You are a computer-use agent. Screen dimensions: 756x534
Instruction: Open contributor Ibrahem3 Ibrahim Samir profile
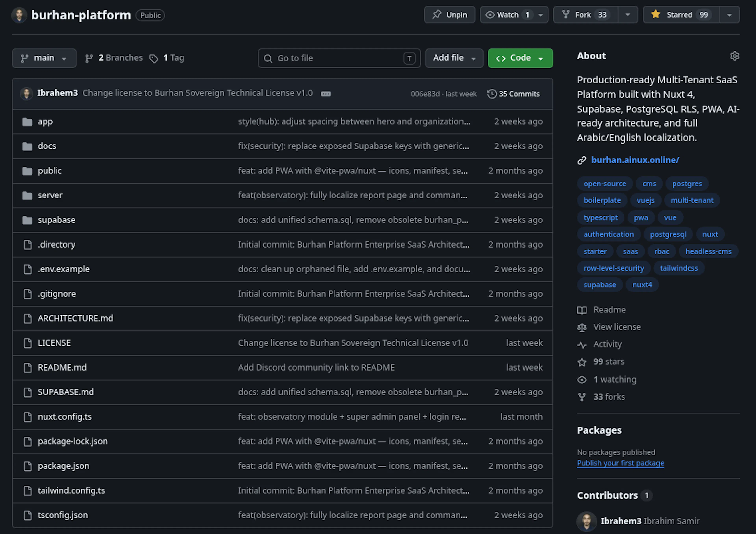650,521
